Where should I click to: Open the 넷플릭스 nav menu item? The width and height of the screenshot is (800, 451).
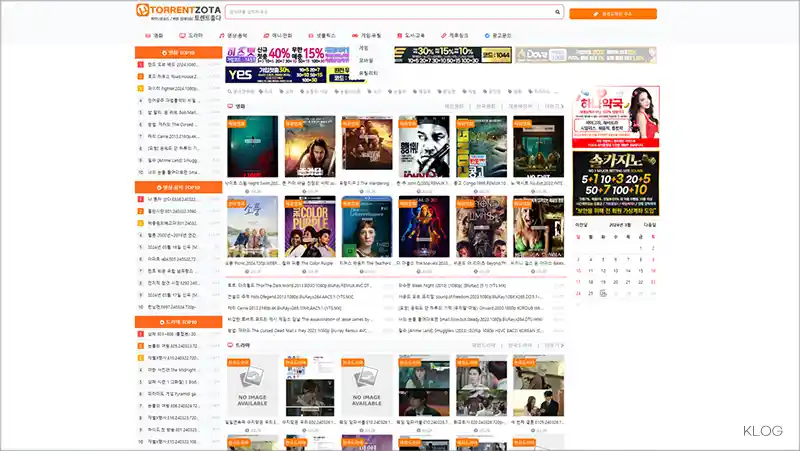(322, 36)
